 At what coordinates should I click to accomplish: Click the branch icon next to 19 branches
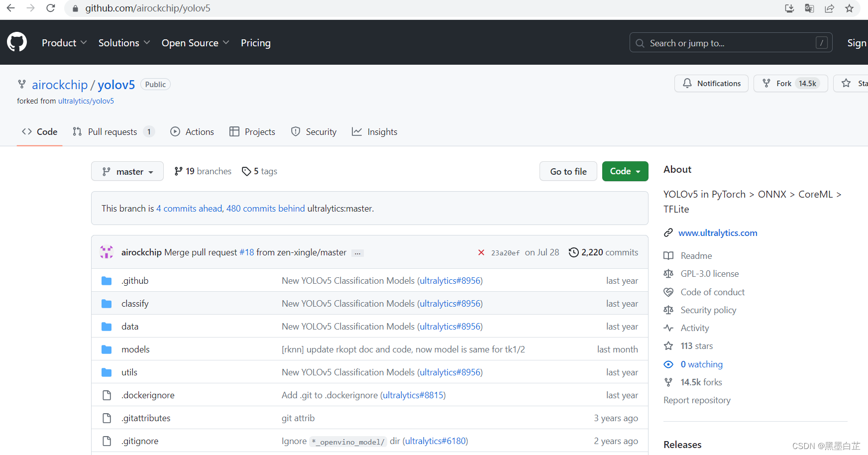tap(178, 171)
